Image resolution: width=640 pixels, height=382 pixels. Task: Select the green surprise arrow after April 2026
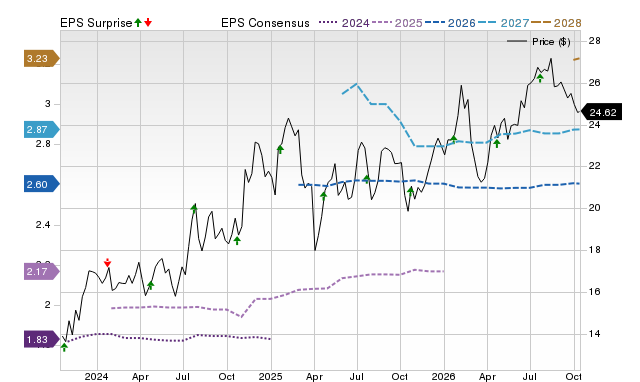tap(497, 143)
